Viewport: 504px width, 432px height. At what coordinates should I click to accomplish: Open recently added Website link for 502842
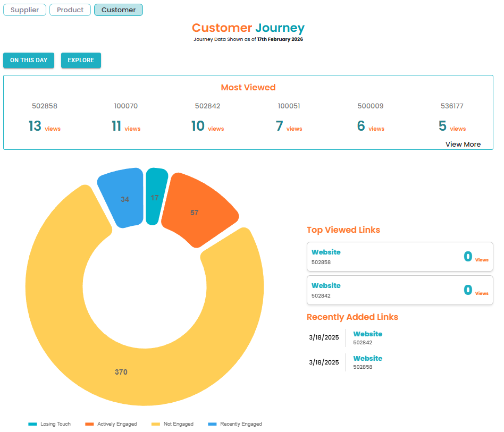[367, 334]
